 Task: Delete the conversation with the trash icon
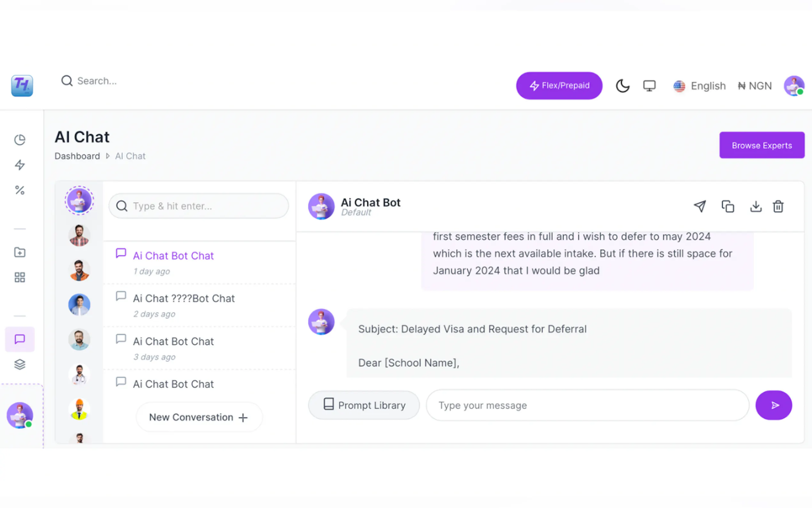point(778,206)
